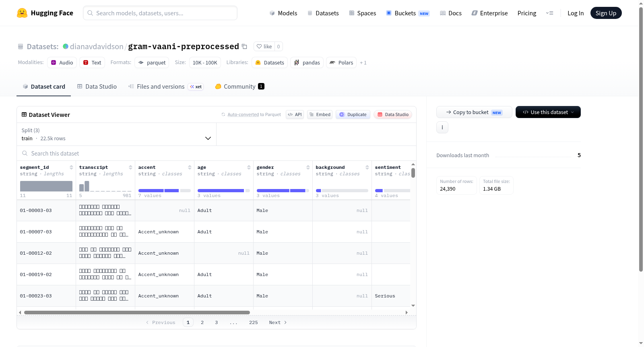Open the navigation overflow menu icon
This screenshot has width=644, height=347.
pos(549,13)
